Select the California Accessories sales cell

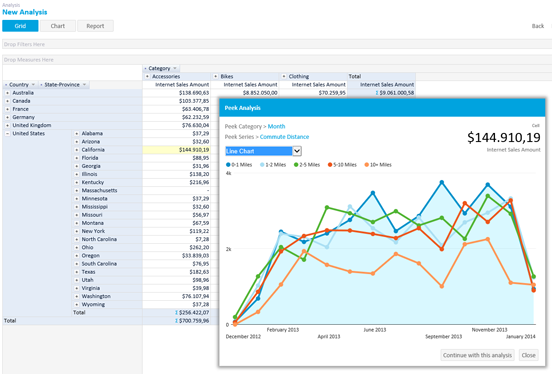click(x=176, y=150)
